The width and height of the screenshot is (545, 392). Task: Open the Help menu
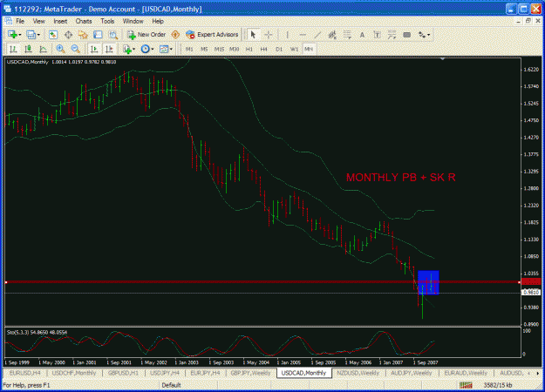pyautogui.click(x=158, y=21)
